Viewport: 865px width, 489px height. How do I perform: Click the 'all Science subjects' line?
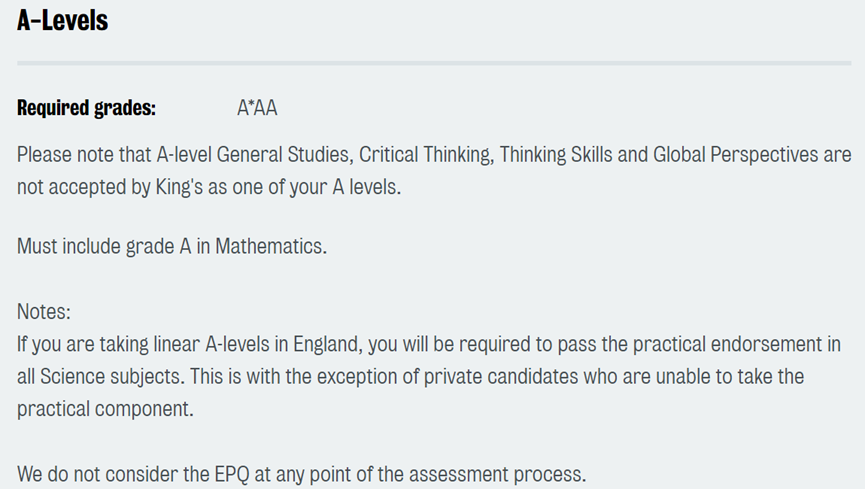tap(410, 377)
